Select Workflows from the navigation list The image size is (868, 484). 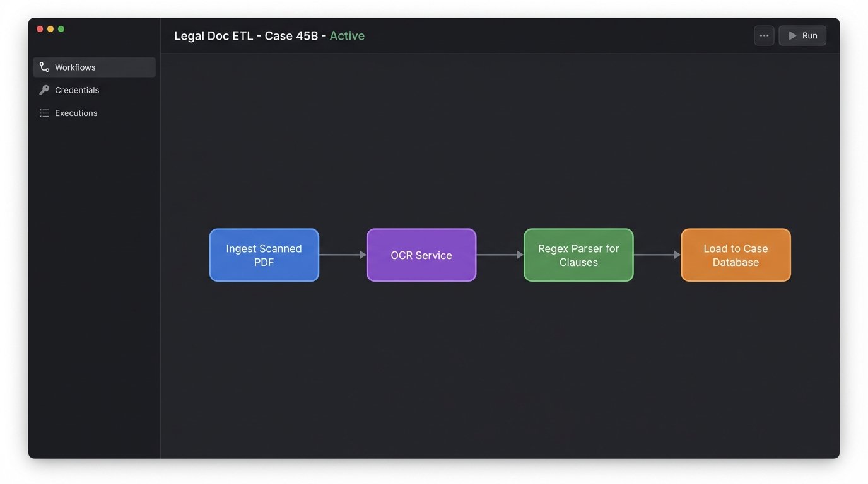[75, 67]
